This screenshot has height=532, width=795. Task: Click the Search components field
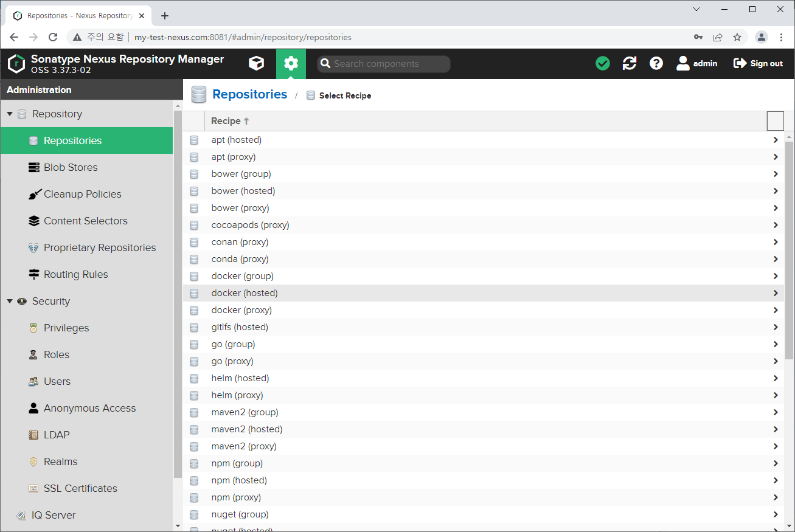pyautogui.click(x=383, y=64)
